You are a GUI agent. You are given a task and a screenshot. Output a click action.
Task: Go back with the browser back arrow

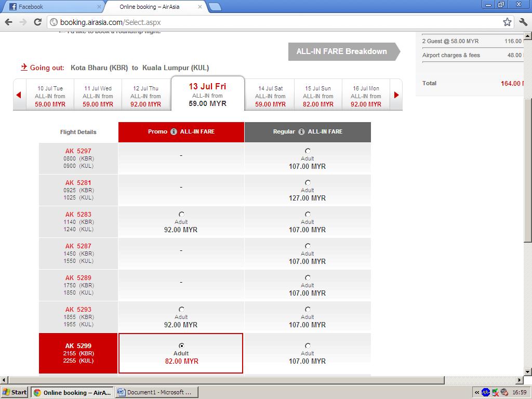click(x=9, y=22)
